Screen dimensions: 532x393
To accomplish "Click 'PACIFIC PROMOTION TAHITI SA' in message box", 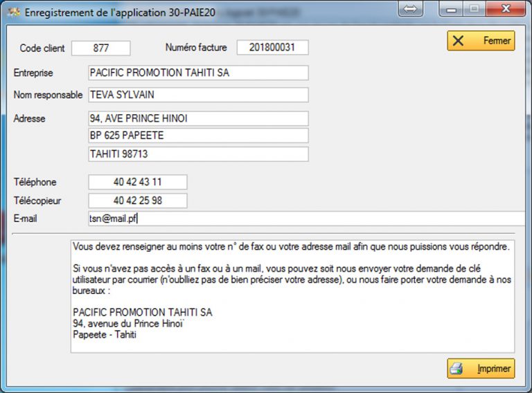I will point(143,312).
